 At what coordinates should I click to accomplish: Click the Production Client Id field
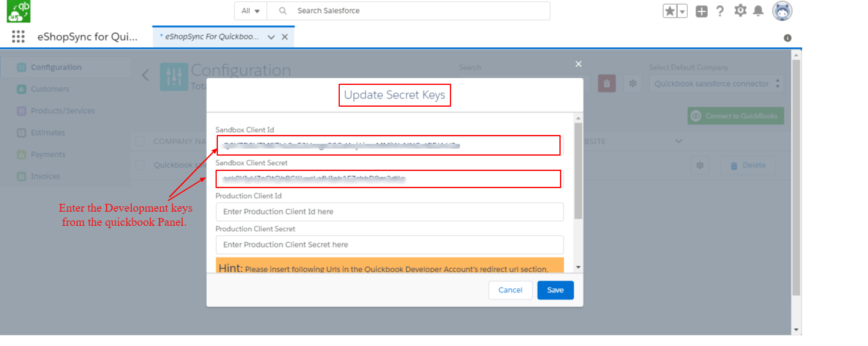coord(389,212)
